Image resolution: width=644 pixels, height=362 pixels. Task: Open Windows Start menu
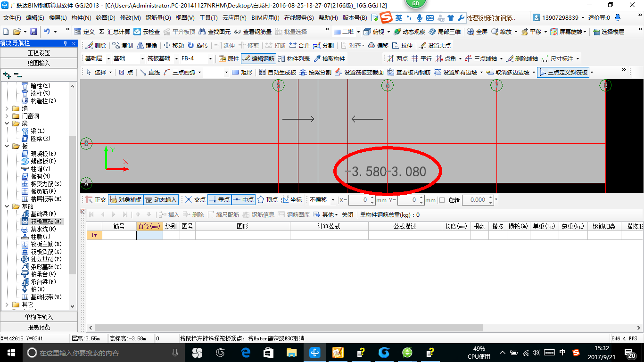tap(11, 353)
